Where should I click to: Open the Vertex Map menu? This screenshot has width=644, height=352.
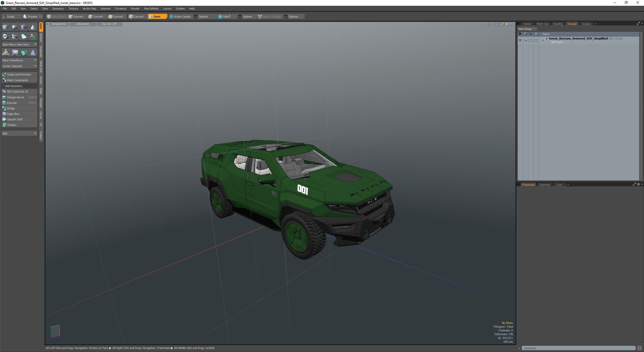pos(89,9)
